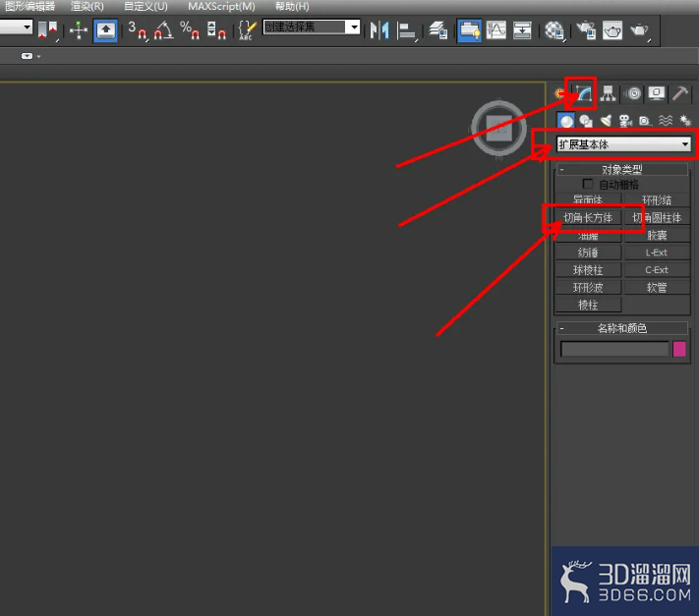Select the Geometry sphere category icon
699x616 pixels.
pos(566,121)
